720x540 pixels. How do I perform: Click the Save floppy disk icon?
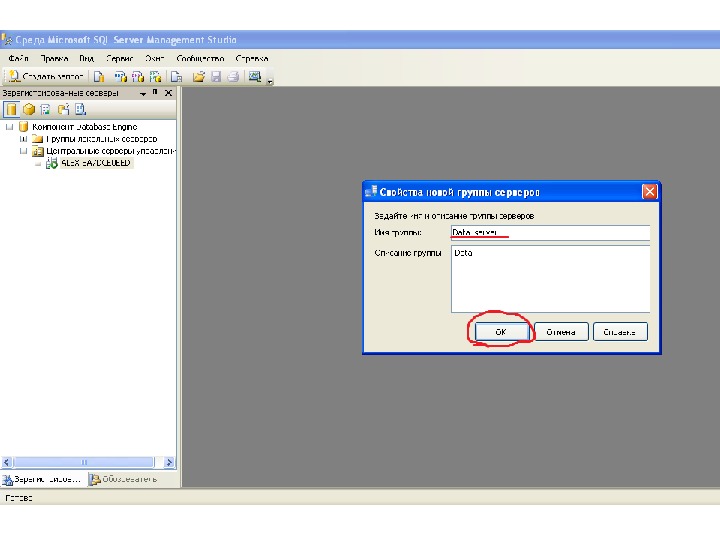(x=216, y=76)
